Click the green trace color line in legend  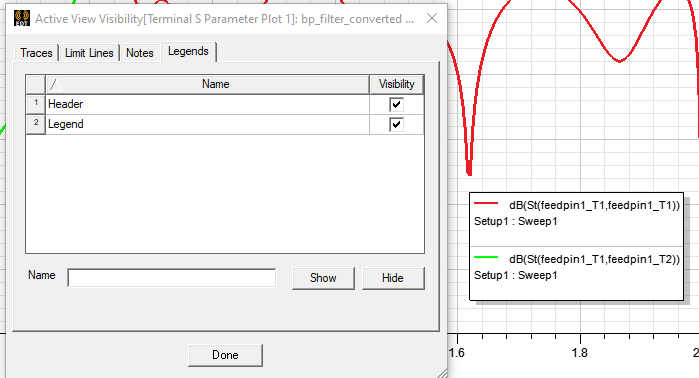[x=486, y=257]
